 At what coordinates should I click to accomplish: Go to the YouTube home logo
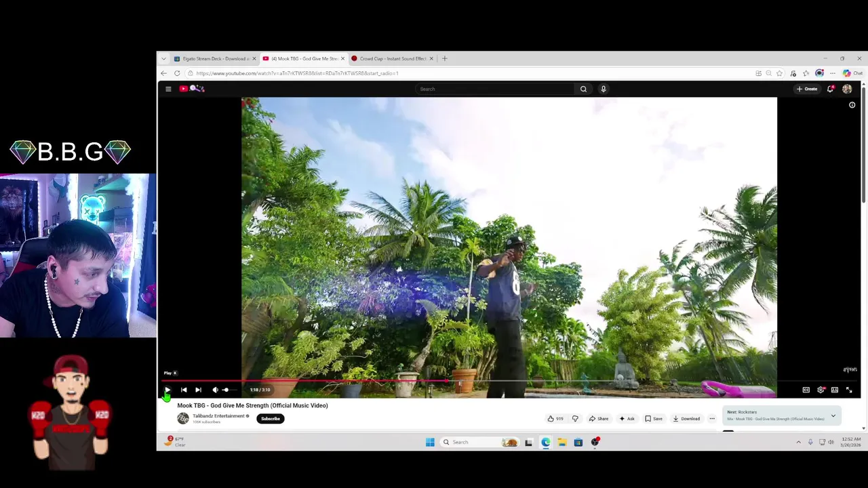tap(192, 89)
